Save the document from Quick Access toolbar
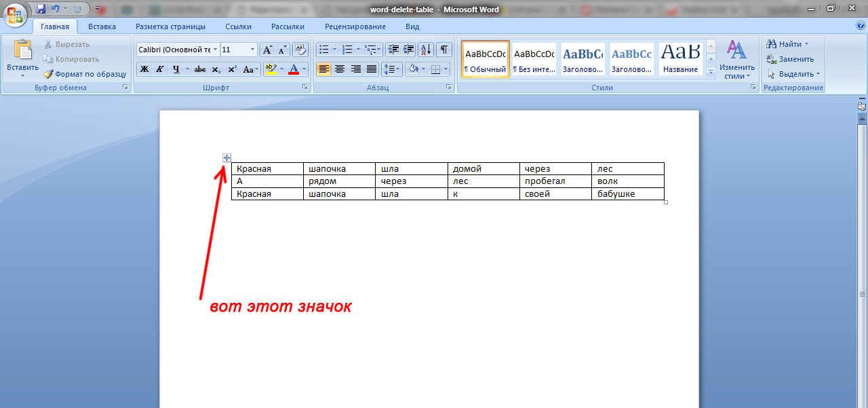868x408 pixels. pyautogui.click(x=41, y=10)
